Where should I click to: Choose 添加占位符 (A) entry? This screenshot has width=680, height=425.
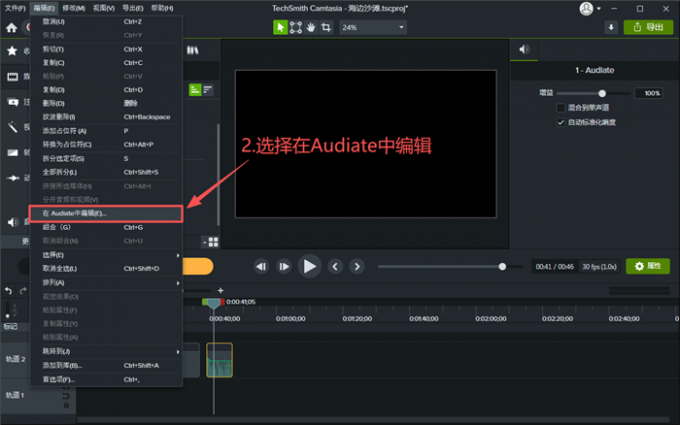click(106, 131)
